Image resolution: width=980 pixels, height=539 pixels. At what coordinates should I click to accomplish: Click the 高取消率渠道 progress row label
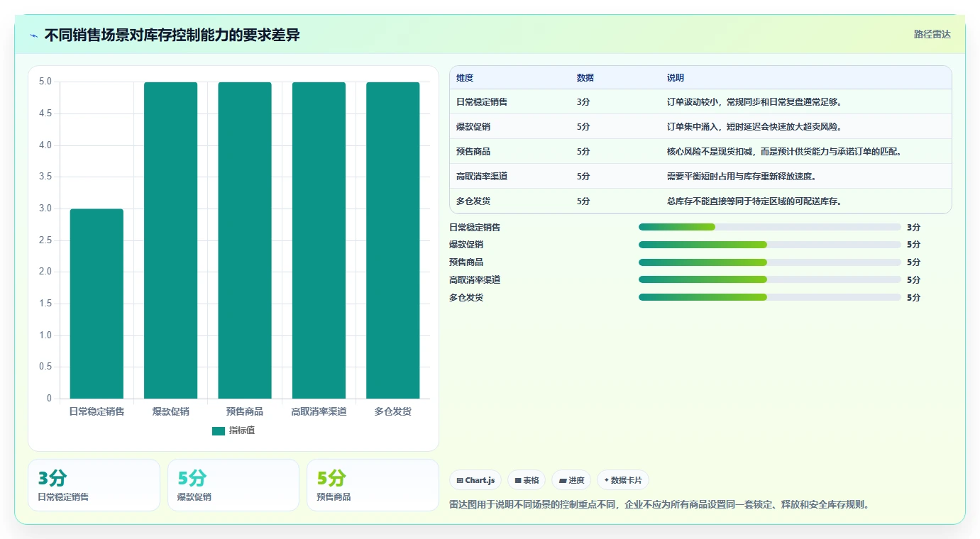pos(475,280)
